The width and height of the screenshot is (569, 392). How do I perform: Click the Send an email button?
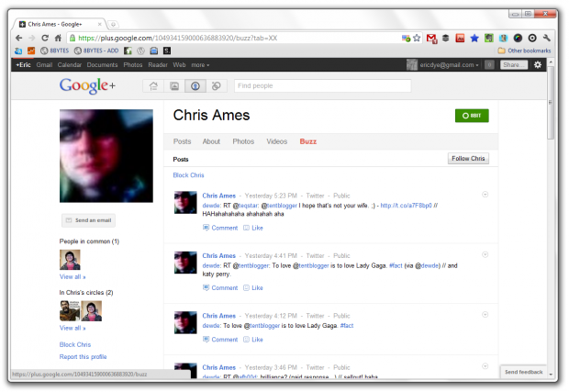coord(88,220)
